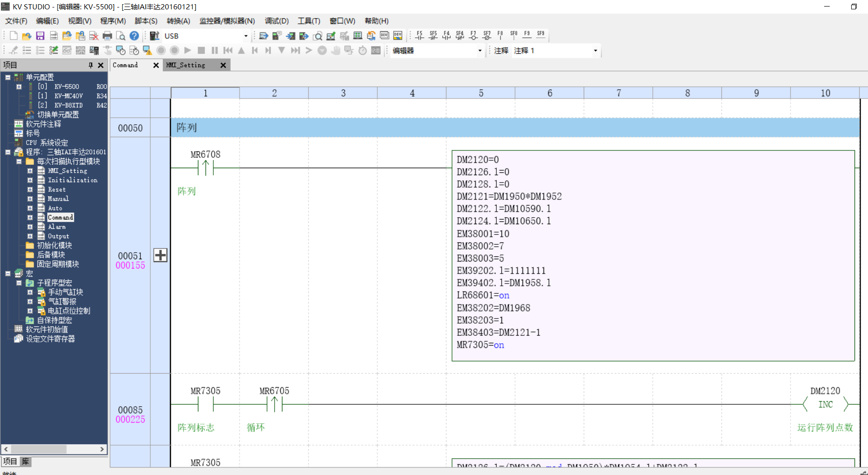Click the switch unit configuration icon
Screen dimensions: 868x475
point(30,114)
